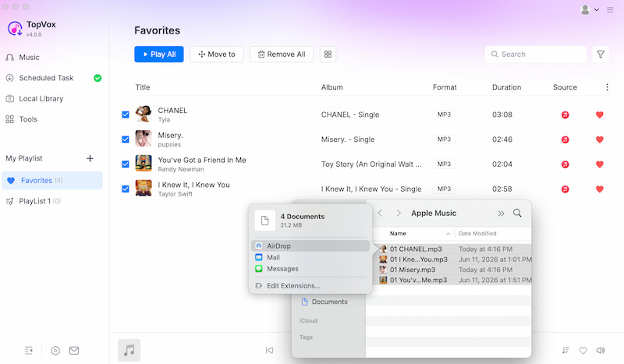Viewport: 624px width, 364px height.
Task: Click the previous track button
Action: click(269, 350)
